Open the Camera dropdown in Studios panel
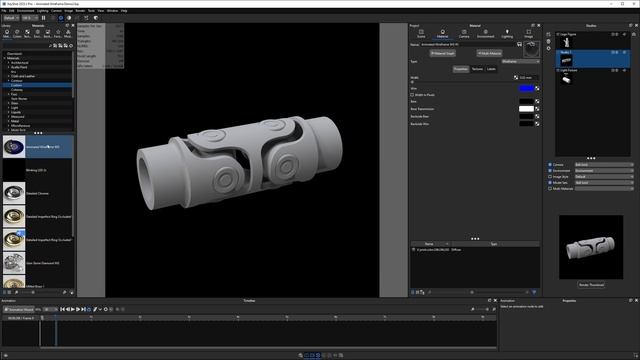The width and height of the screenshot is (640, 360). click(604, 164)
